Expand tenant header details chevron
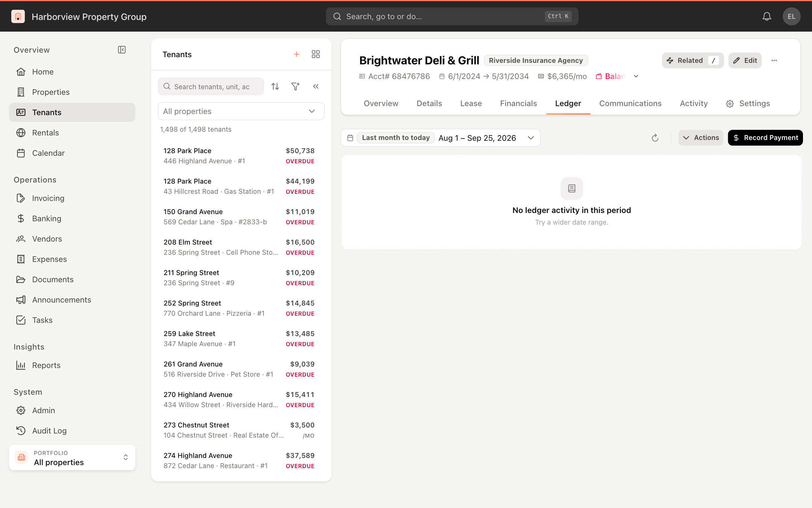 coord(636,76)
